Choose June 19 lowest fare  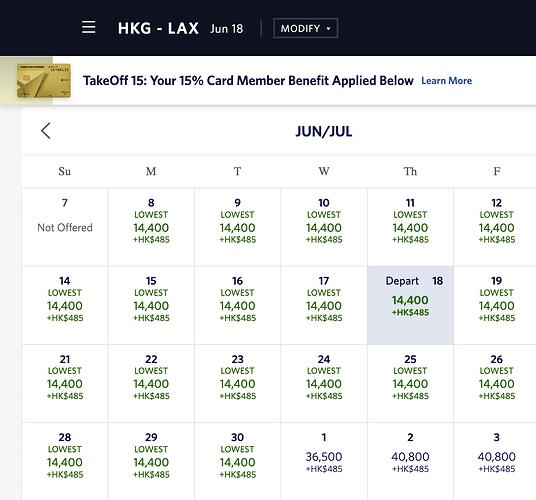click(x=496, y=305)
